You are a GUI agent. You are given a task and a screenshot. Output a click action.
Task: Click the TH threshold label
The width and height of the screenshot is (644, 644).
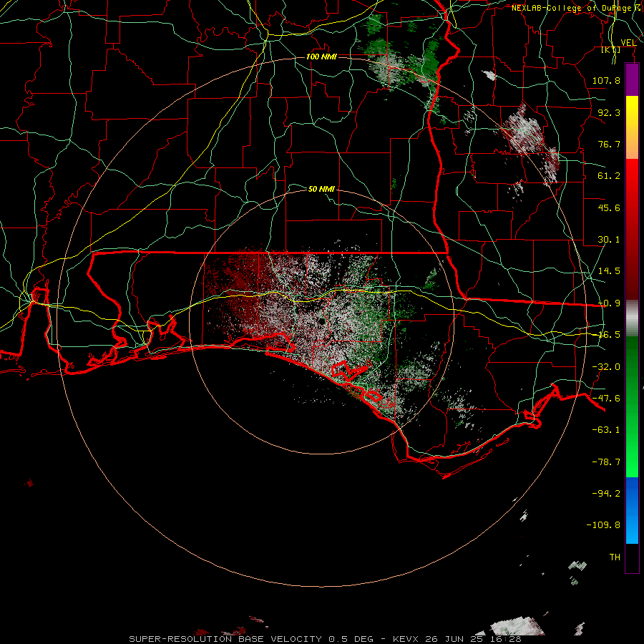[x=615, y=557]
